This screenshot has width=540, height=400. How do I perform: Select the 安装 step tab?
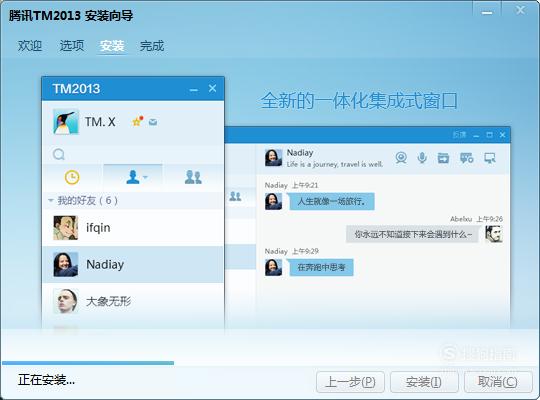click(112, 46)
